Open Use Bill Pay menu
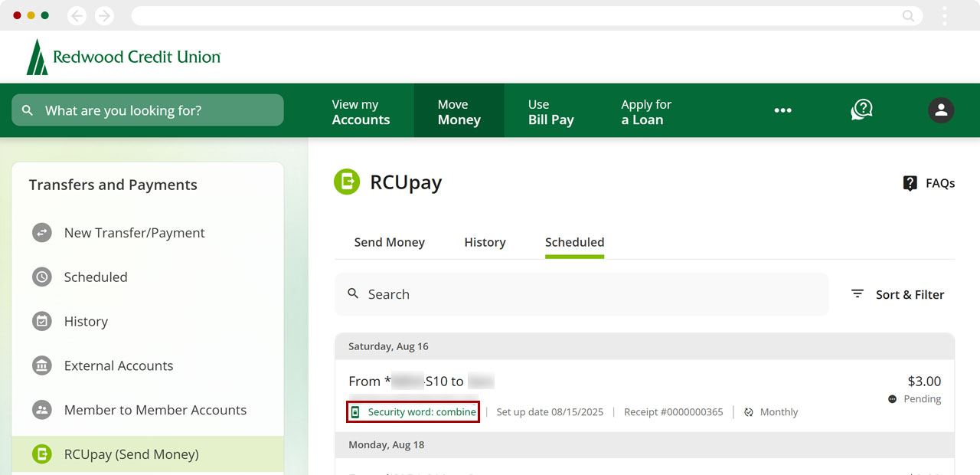The height and width of the screenshot is (475, 980). tap(551, 112)
